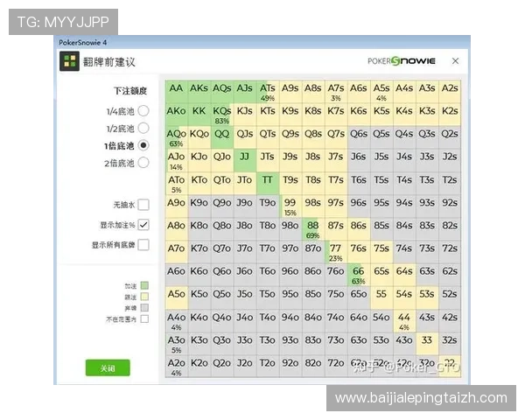Click the T9s hand cell
525x420 pixels.
(290, 183)
